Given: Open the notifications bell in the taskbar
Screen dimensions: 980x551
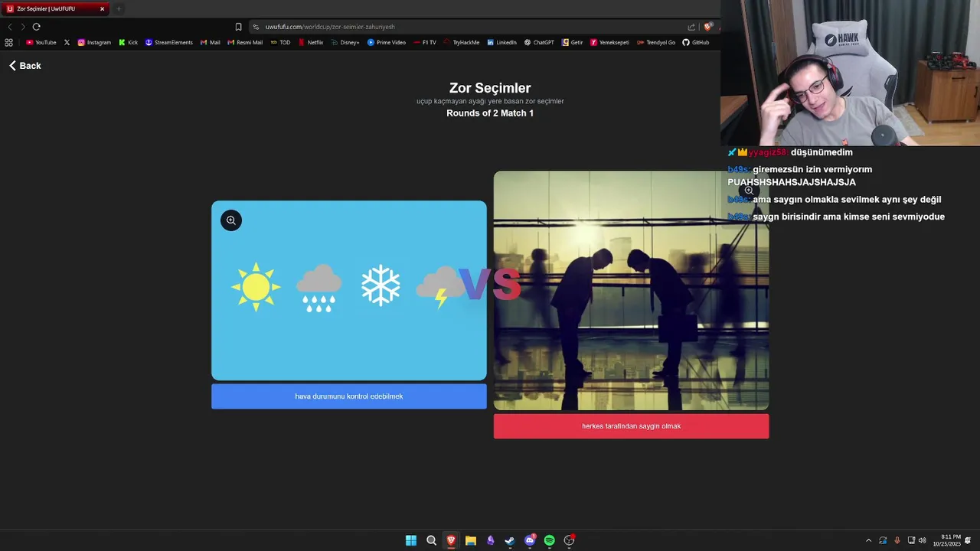Looking at the screenshot, I should tap(968, 540).
